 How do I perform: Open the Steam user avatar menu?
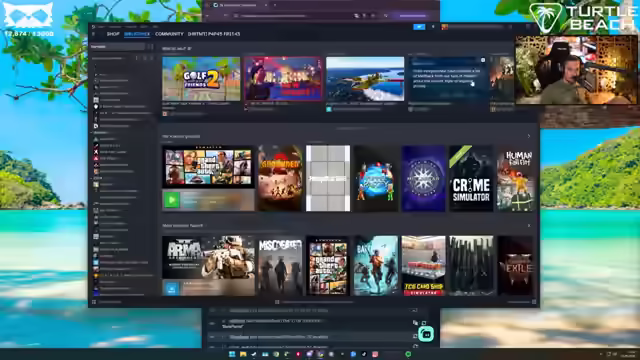(x=444, y=27)
